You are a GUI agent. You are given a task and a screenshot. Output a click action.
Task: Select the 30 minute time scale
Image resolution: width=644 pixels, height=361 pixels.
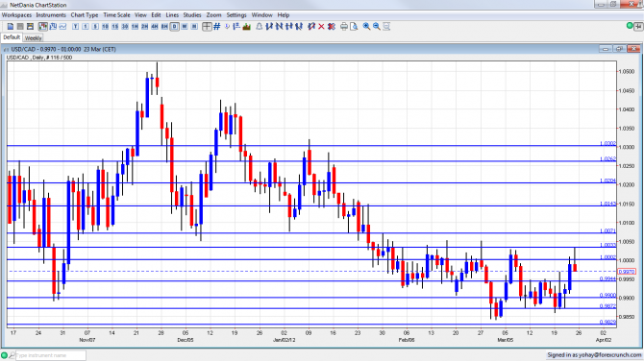125,27
